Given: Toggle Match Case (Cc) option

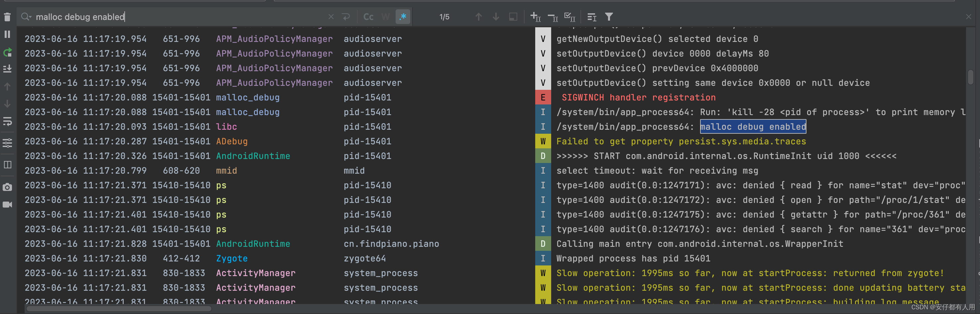Looking at the screenshot, I should tap(368, 17).
